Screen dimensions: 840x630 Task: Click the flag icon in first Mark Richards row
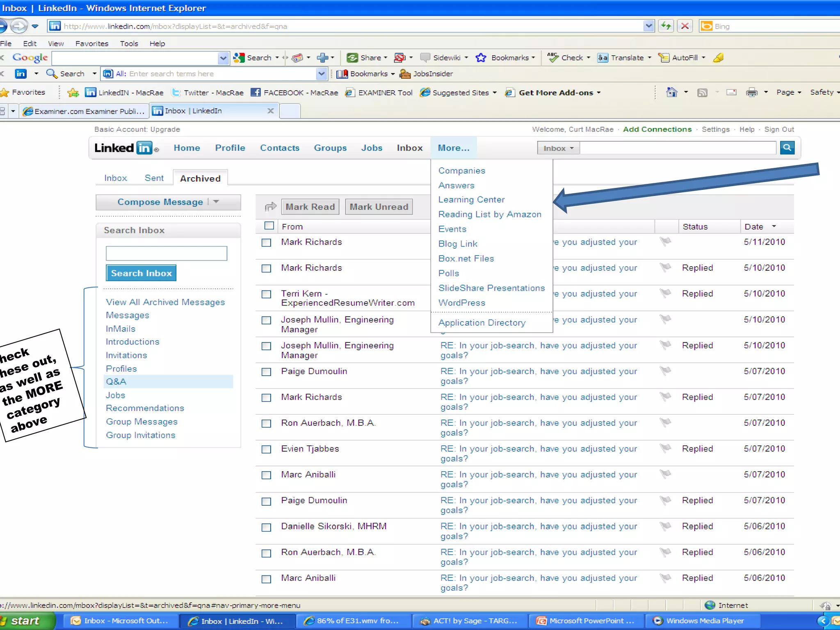click(665, 241)
